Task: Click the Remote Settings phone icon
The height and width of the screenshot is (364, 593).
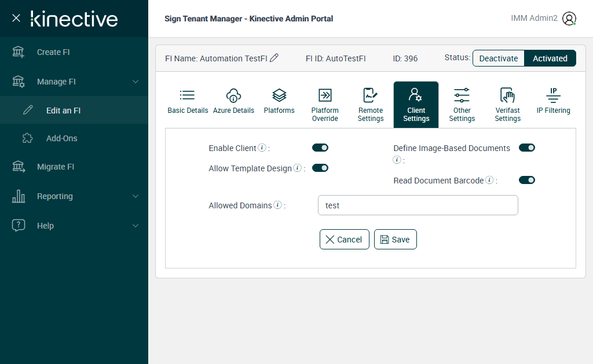Action: [x=370, y=95]
